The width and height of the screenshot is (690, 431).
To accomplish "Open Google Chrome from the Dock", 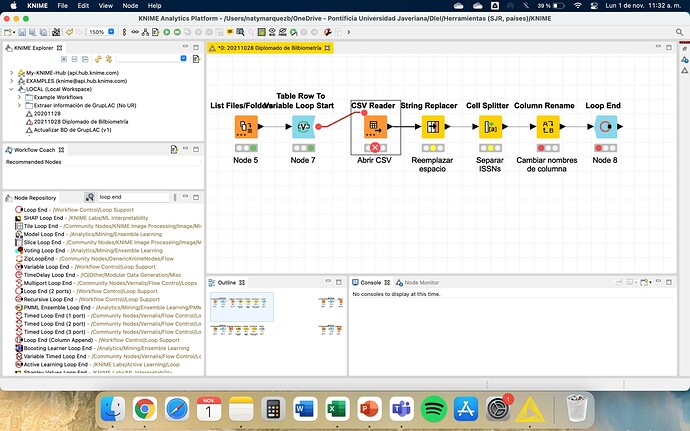I will coord(145,409).
